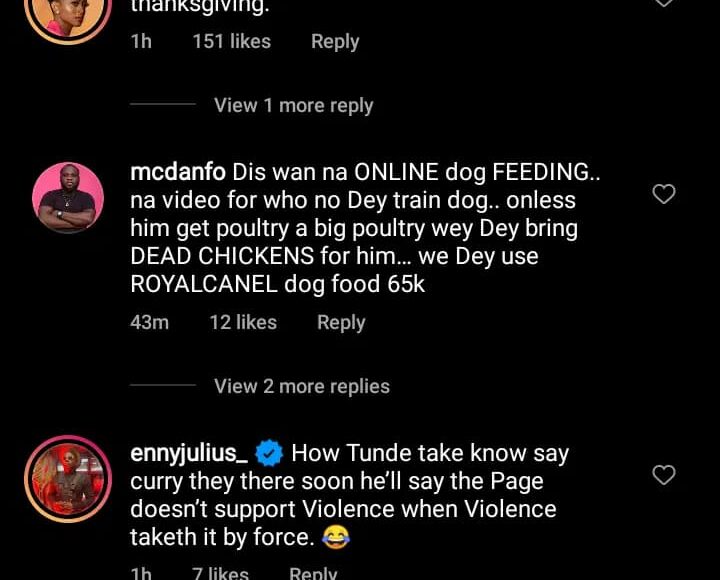Tap the heart on ennyjulius_'s comment
The width and height of the screenshot is (720, 580).
tap(664, 475)
